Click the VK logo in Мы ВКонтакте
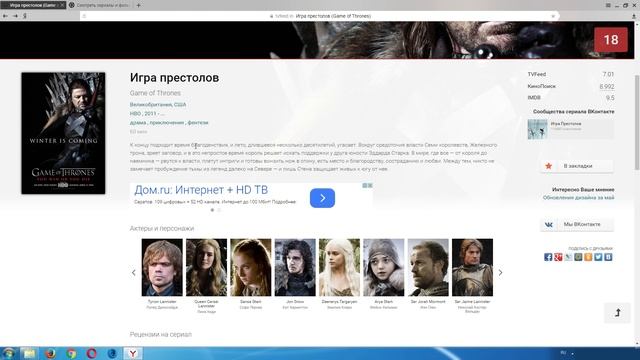 549,224
